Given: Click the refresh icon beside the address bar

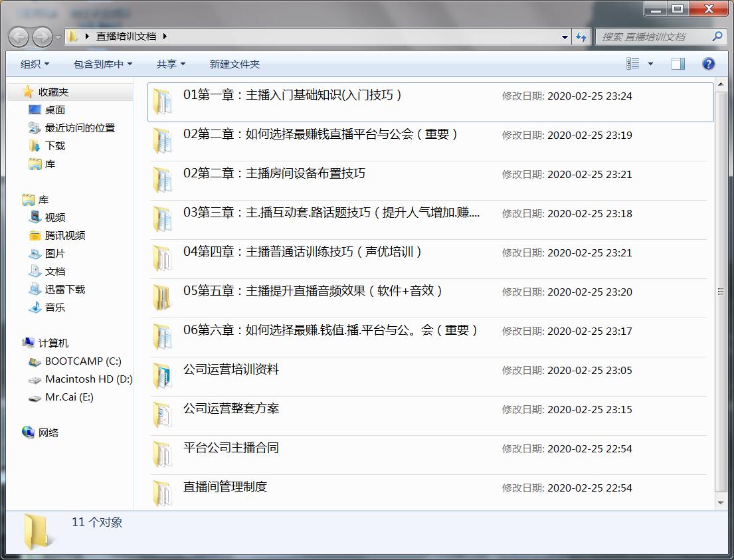Looking at the screenshot, I should pyautogui.click(x=581, y=37).
